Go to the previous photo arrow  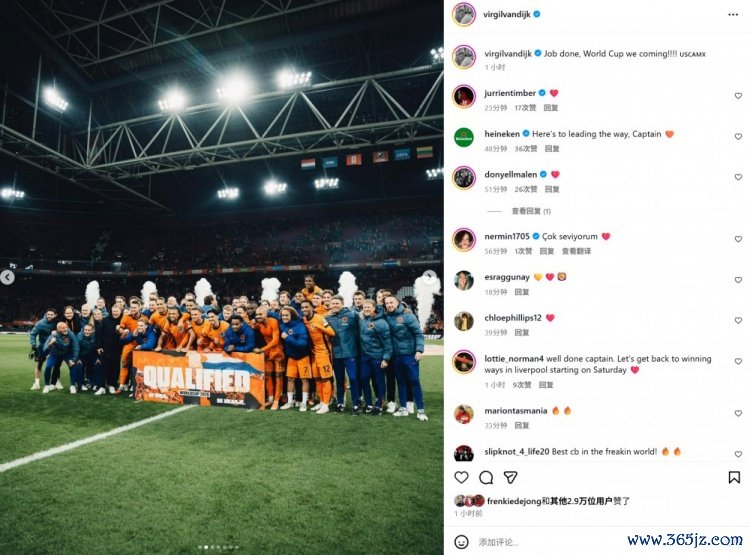coord(7,277)
